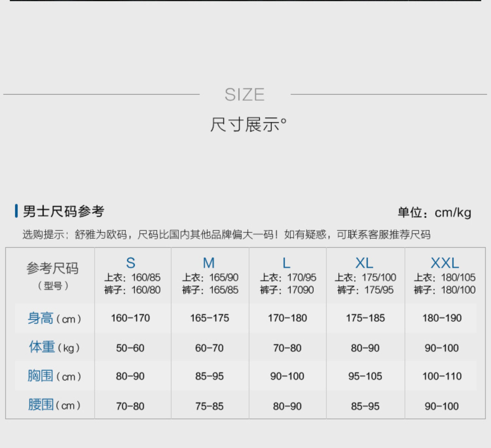Click the 选购提示 sizing tip text
The height and width of the screenshot is (448, 491).
tap(226, 234)
